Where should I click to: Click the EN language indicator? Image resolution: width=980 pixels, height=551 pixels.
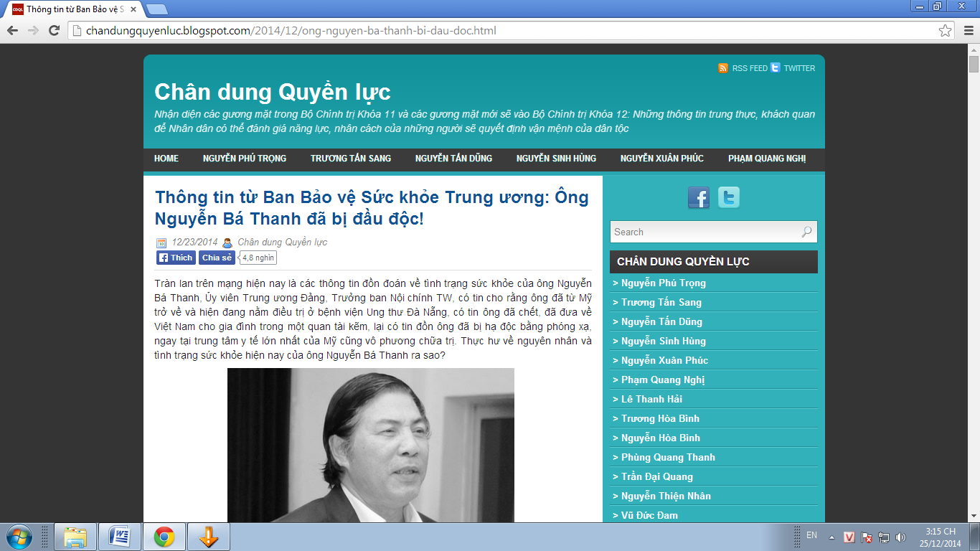pyautogui.click(x=811, y=535)
